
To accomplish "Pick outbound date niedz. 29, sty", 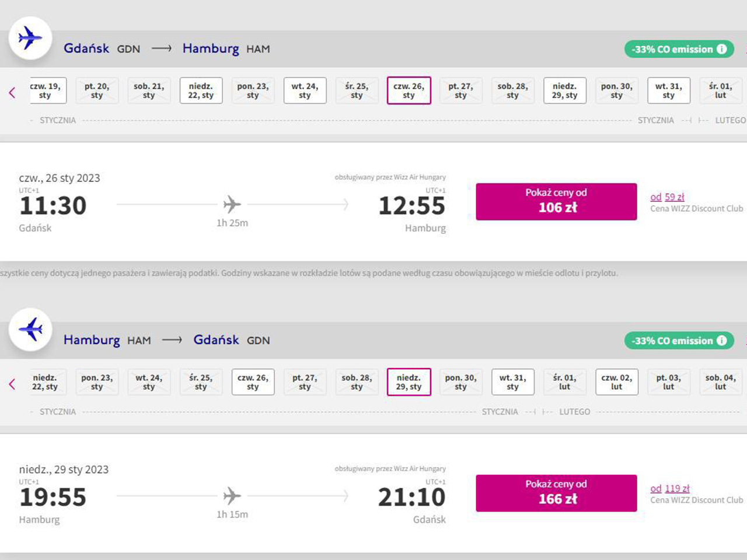I will coord(564,90).
